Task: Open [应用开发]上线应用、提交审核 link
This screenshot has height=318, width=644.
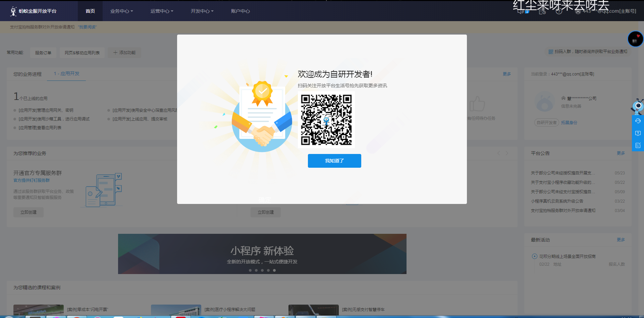Action: click(x=140, y=119)
